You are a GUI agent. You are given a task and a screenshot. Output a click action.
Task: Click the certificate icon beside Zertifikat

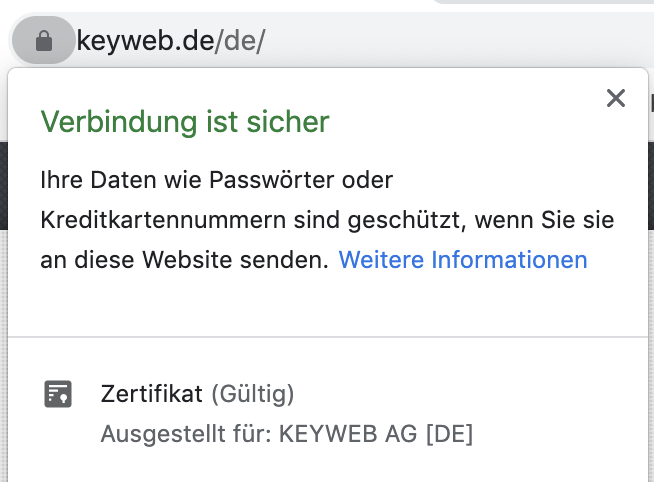pyautogui.click(x=58, y=394)
